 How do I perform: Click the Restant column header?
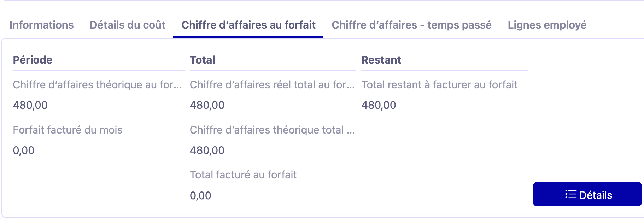point(381,60)
